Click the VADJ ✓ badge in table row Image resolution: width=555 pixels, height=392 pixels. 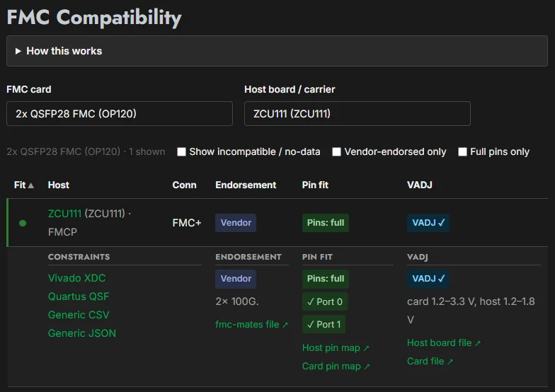428,222
